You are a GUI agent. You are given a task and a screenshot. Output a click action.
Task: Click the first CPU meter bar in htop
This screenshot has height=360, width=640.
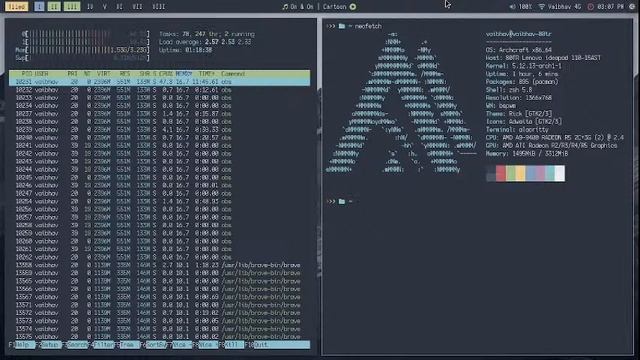click(86, 34)
